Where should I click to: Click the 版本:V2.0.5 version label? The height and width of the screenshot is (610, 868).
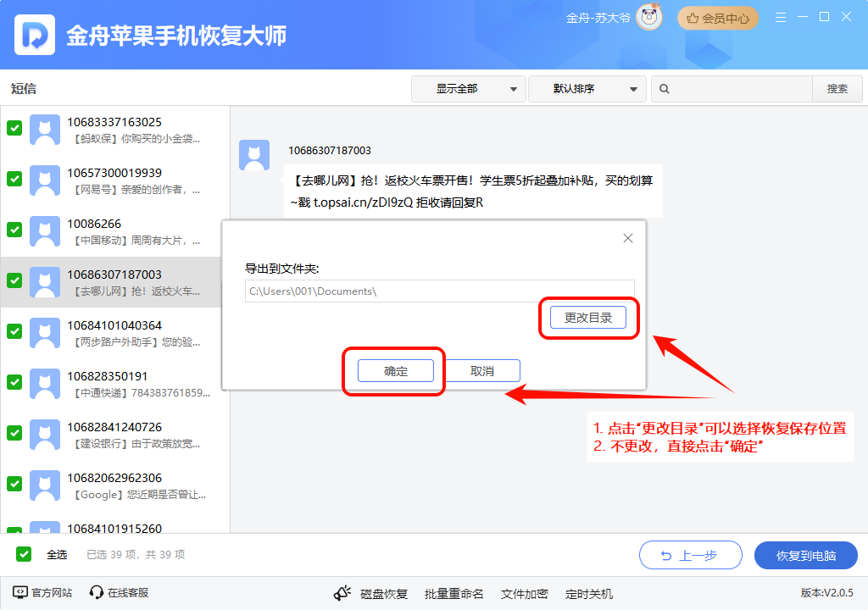[827, 593]
